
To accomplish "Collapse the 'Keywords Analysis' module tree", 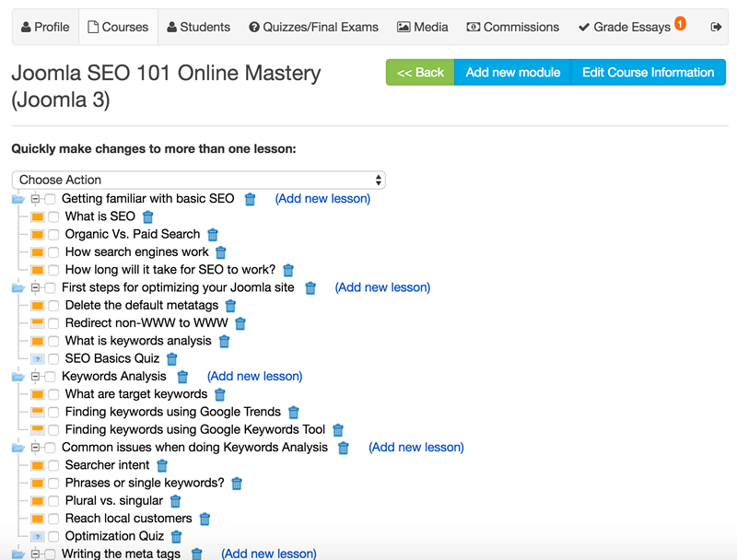I will pyautogui.click(x=35, y=377).
